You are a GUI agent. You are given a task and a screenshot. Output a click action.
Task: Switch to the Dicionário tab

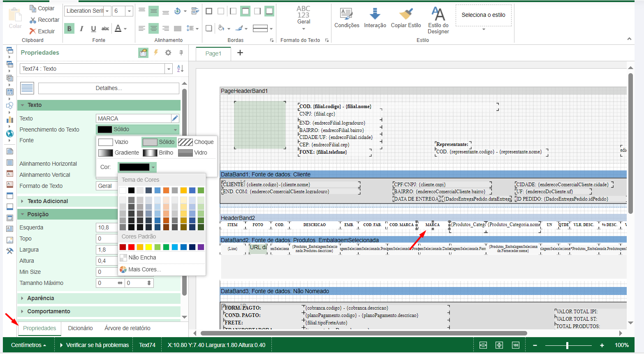pyautogui.click(x=80, y=328)
